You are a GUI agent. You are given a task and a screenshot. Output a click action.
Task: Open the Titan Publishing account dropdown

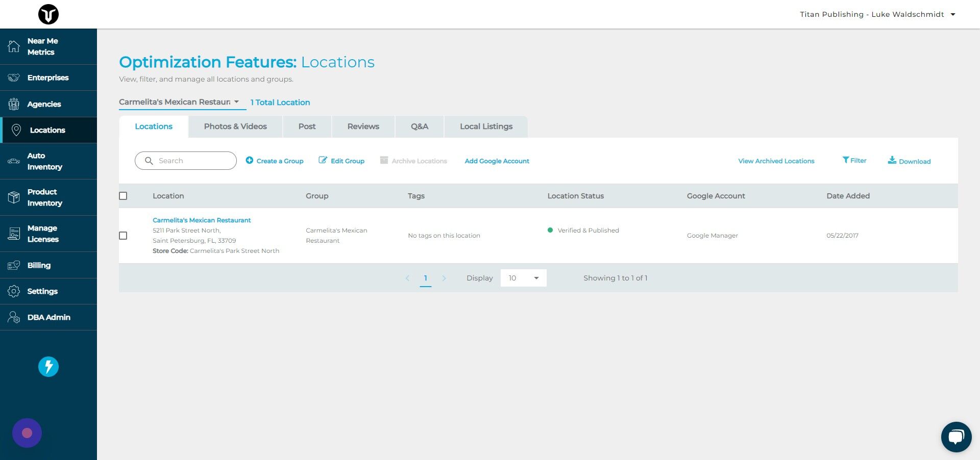(877, 14)
